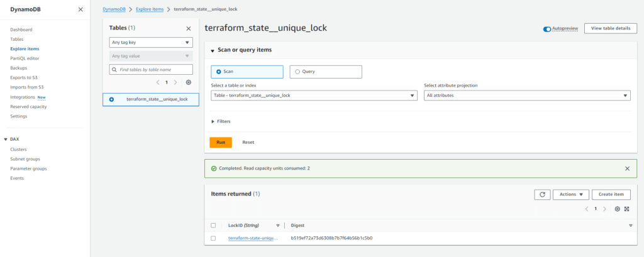This screenshot has height=257, width=644.
Task: Refresh the items returned list
Action: 542,195
